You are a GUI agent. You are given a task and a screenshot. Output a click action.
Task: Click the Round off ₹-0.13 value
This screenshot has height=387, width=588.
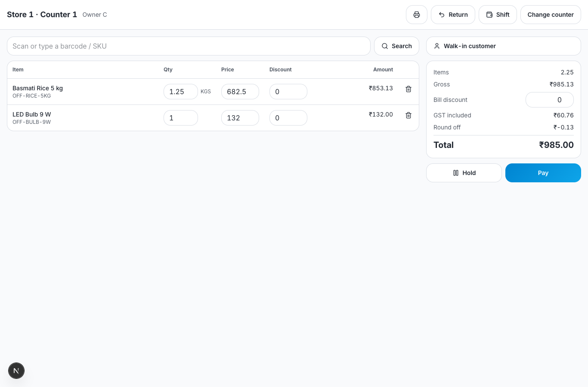pyautogui.click(x=563, y=127)
